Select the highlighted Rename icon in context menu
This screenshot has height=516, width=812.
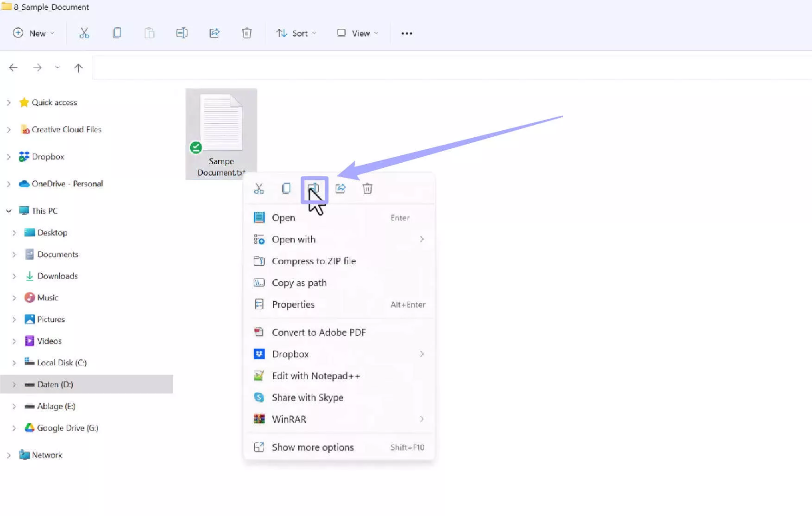pyautogui.click(x=314, y=189)
